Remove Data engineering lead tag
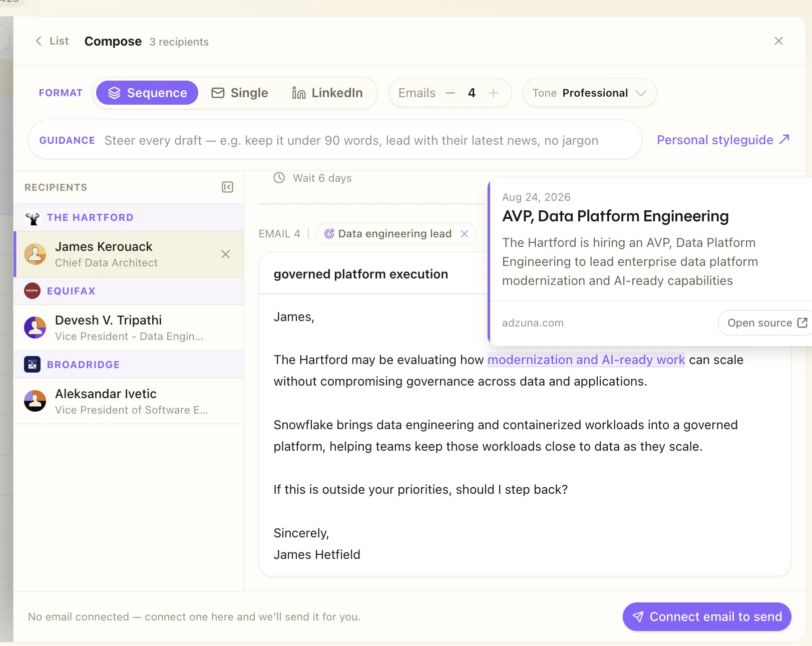 coord(465,234)
